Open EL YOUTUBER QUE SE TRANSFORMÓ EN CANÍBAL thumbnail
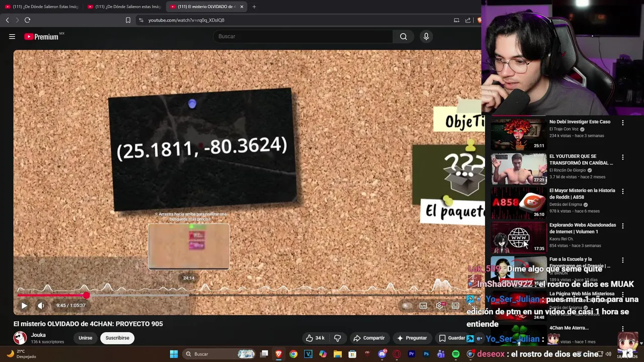Screen dimensions: 644x362 point(519,168)
